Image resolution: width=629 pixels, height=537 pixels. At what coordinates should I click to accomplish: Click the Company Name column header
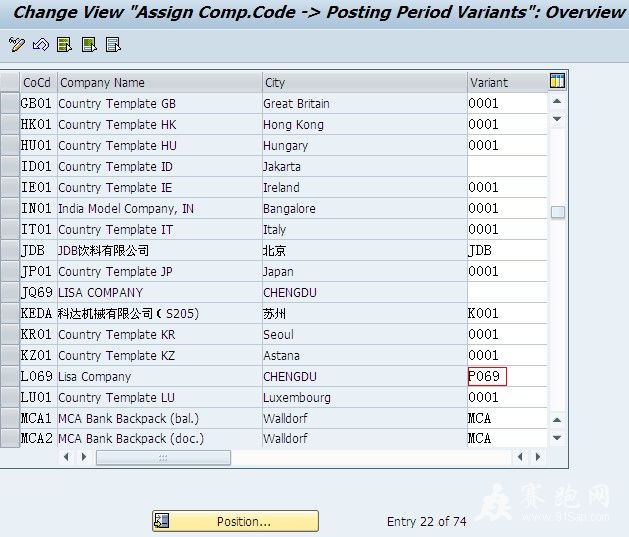[x=160, y=82]
